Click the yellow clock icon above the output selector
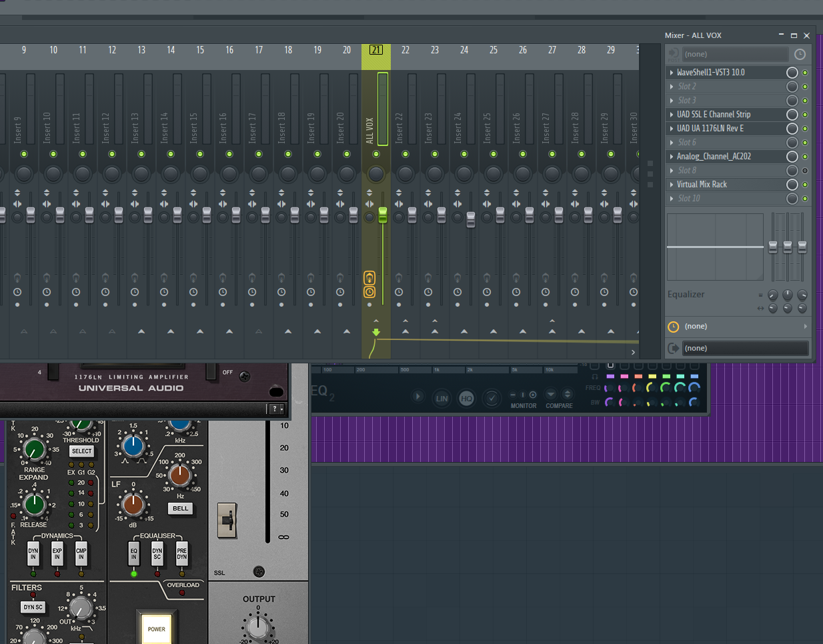 674,326
